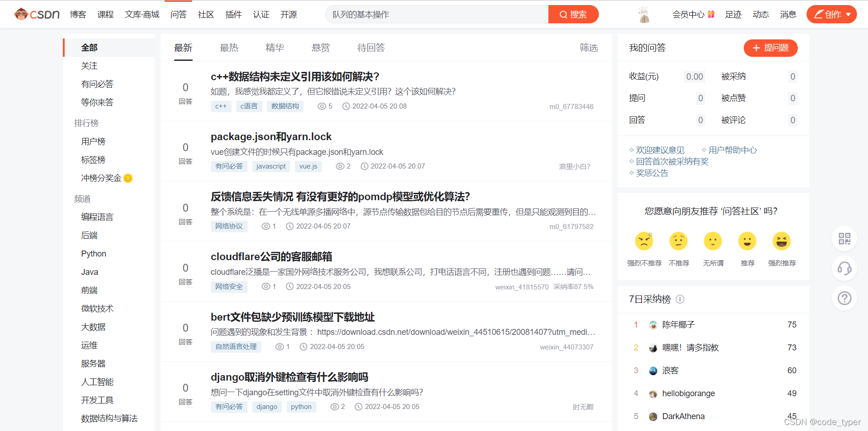Select the 不推荐 emoji option
This screenshot has height=431, width=868.
(x=679, y=241)
